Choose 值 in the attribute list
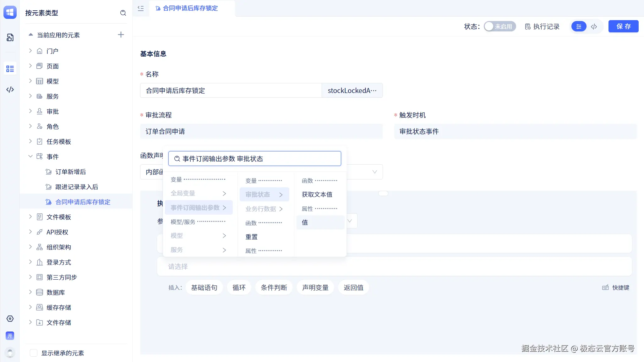Viewport: 644px width, 362px height. pos(305,222)
